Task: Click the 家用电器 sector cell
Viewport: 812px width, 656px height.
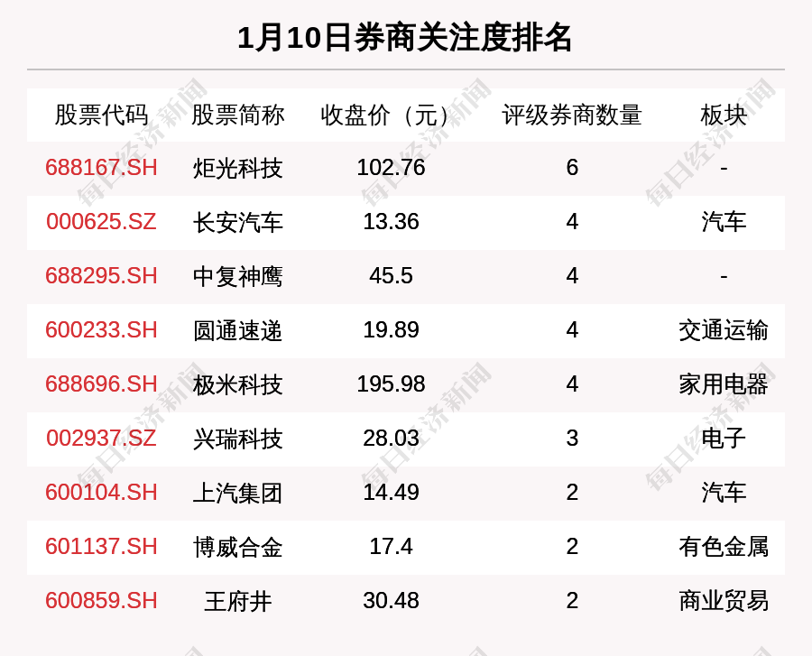Action: 724,384
